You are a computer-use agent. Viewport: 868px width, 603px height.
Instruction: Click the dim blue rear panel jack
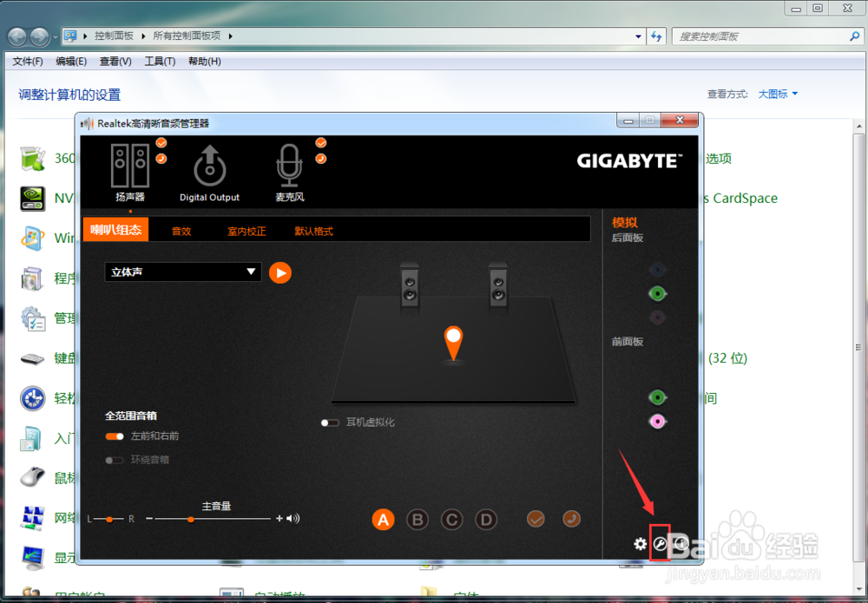(x=657, y=270)
